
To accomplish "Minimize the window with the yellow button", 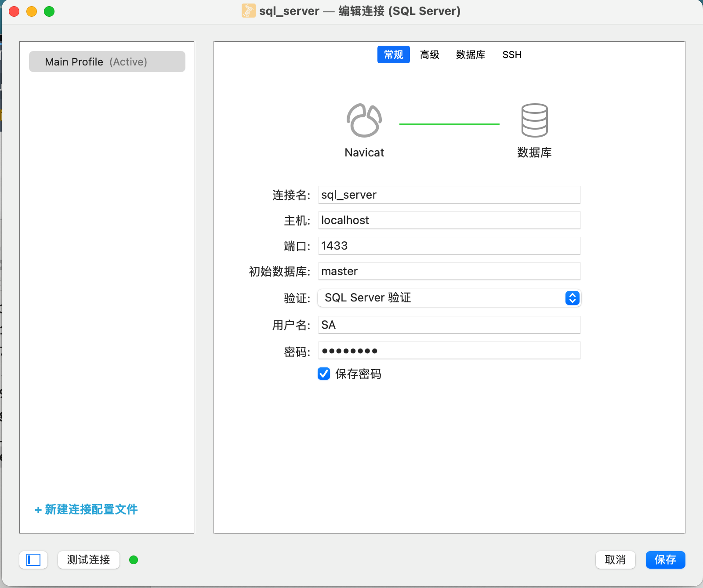I will pyautogui.click(x=32, y=11).
